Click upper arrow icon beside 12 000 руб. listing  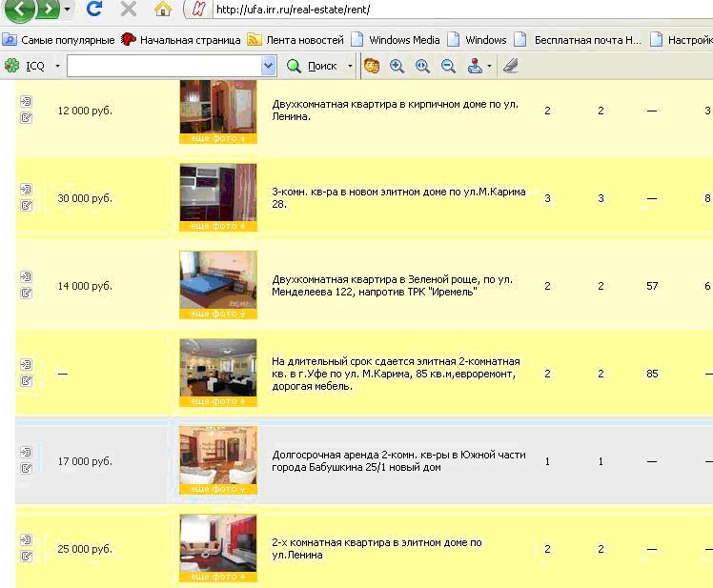click(x=27, y=101)
